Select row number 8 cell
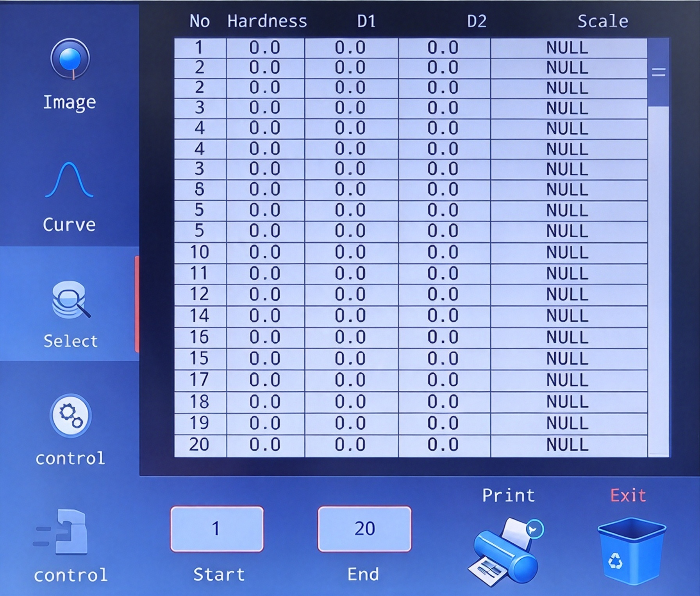This screenshot has height=596, width=700. tap(200, 190)
